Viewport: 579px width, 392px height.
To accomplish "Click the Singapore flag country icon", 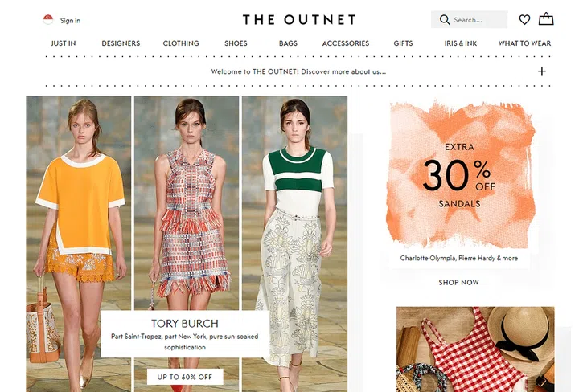I will coord(48,19).
